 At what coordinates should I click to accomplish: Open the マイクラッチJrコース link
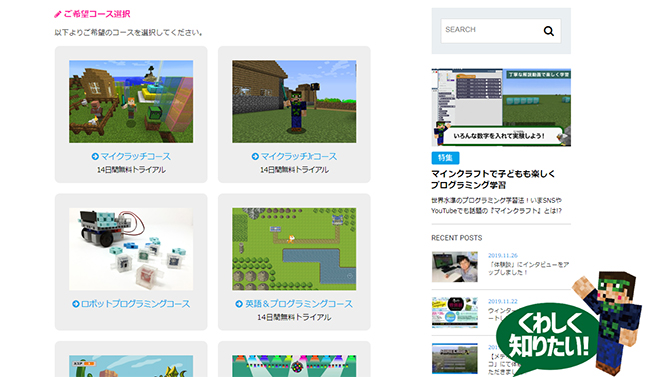click(298, 156)
